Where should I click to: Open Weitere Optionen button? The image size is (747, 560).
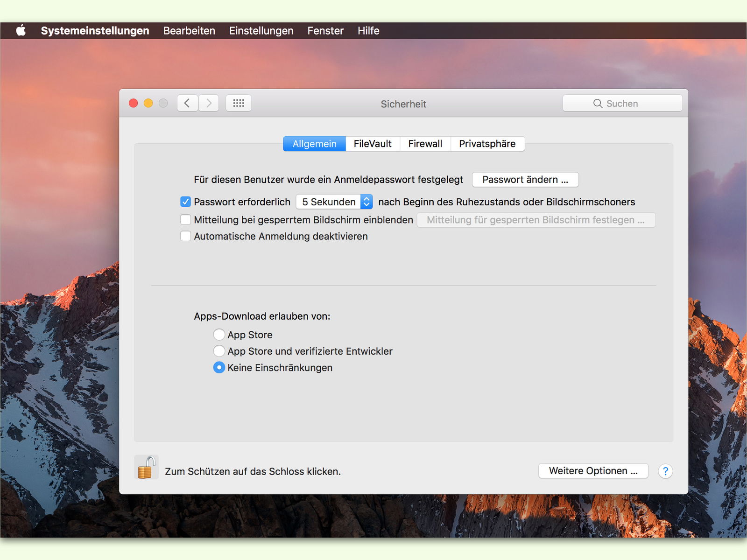(x=593, y=471)
